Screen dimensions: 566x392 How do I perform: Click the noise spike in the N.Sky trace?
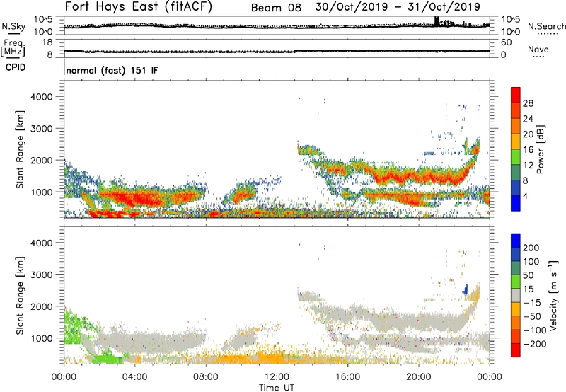pos(437,21)
